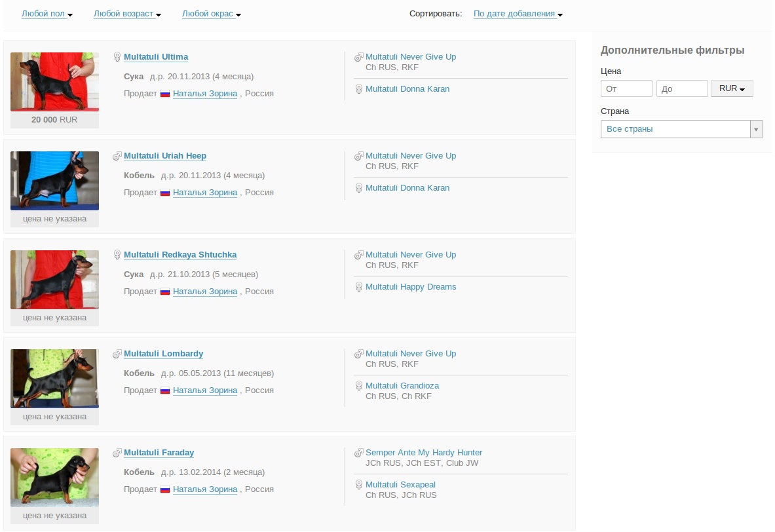Click the male icon beside Multatuli Faraday
This screenshot has width=775, height=532.
117,453
